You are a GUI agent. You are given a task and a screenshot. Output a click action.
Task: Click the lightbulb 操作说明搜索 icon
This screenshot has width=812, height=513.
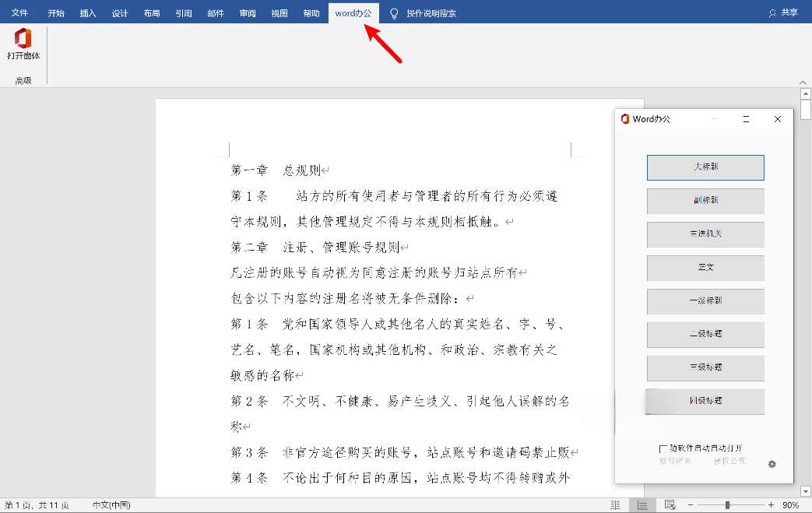pos(394,13)
